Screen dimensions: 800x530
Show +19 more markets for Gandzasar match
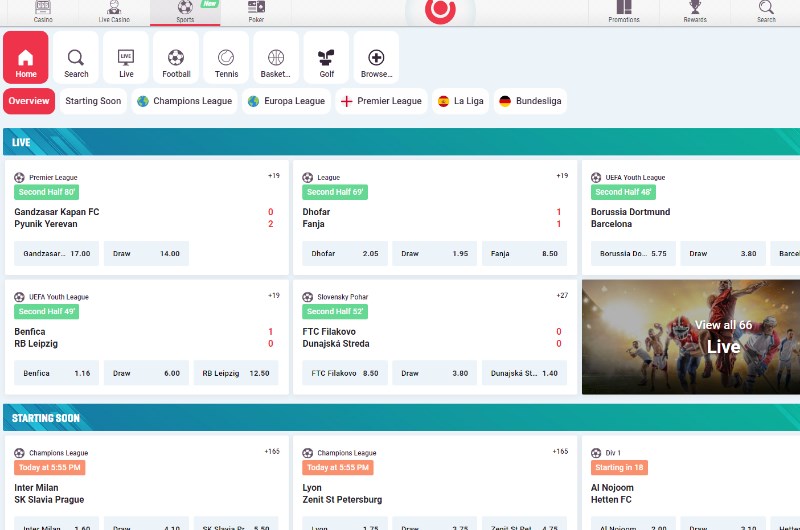tap(274, 175)
